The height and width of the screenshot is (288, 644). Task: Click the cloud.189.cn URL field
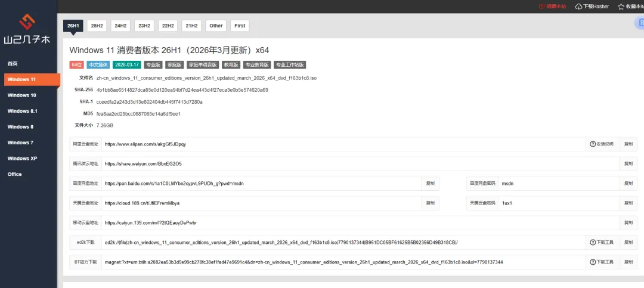coord(261,203)
